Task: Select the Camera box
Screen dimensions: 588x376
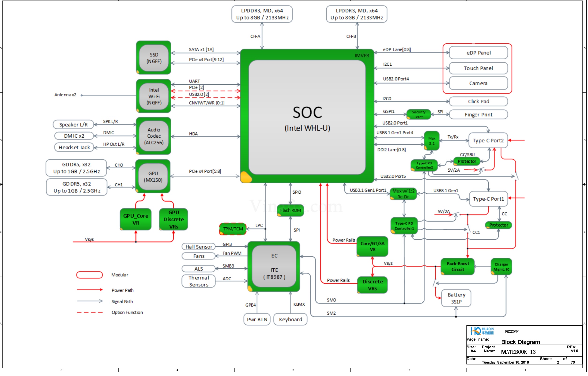Action: tap(478, 83)
